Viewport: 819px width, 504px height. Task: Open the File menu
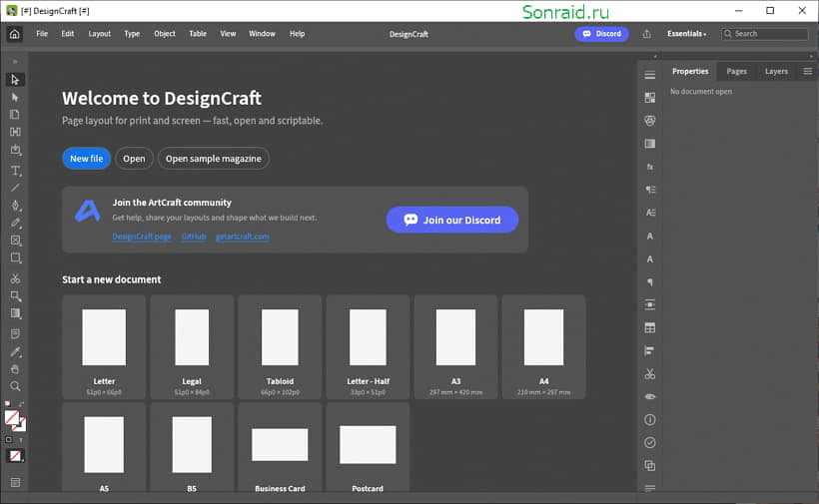pyautogui.click(x=42, y=34)
